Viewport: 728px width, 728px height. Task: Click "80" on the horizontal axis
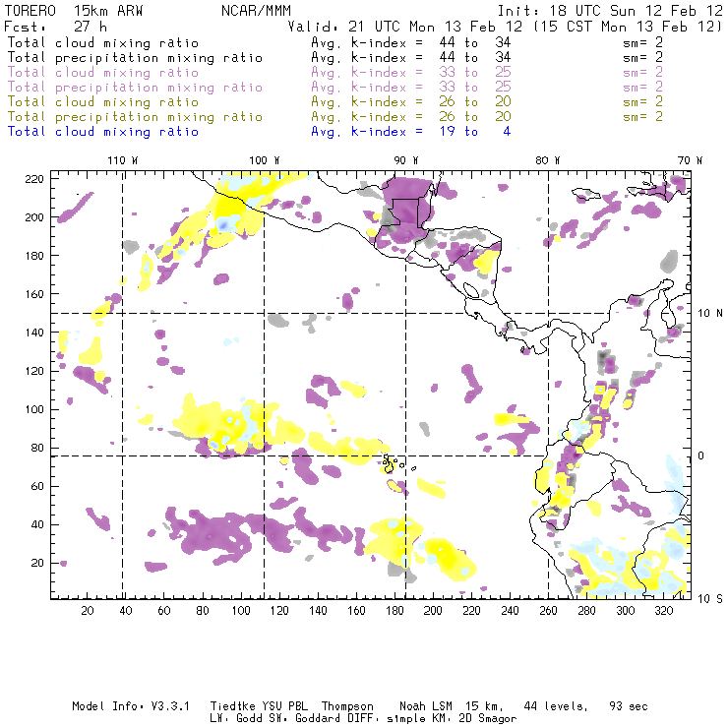[203, 611]
